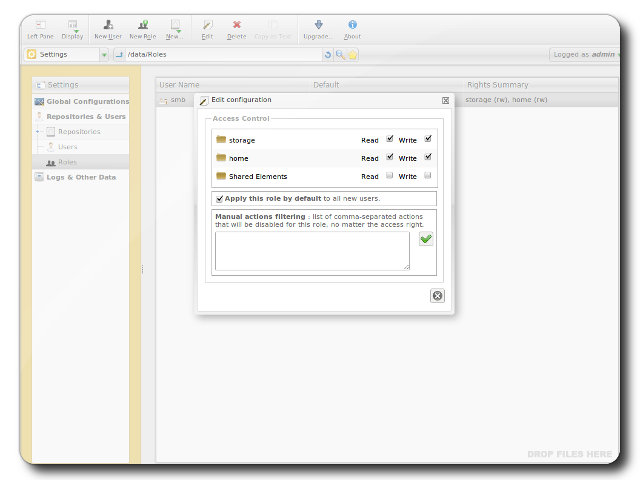Viewport: 640px width, 480px height.
Task: Enable Read access for Shared Elements
Action: point(390,175)
